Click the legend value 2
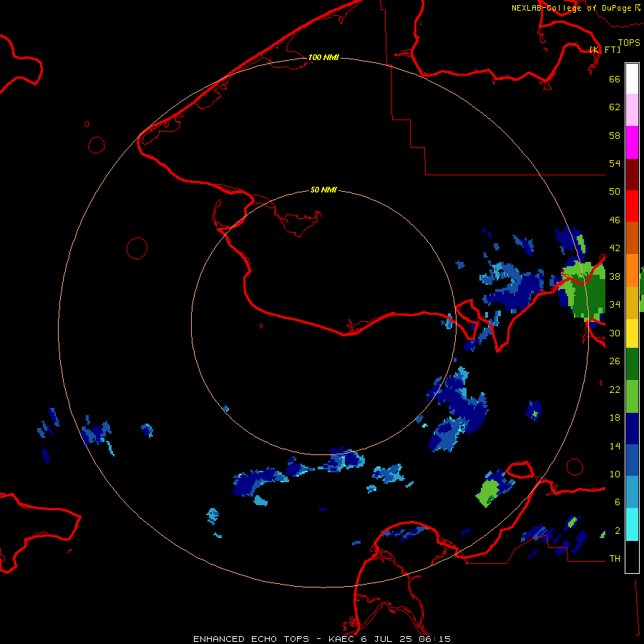 [x=618, y=531]
